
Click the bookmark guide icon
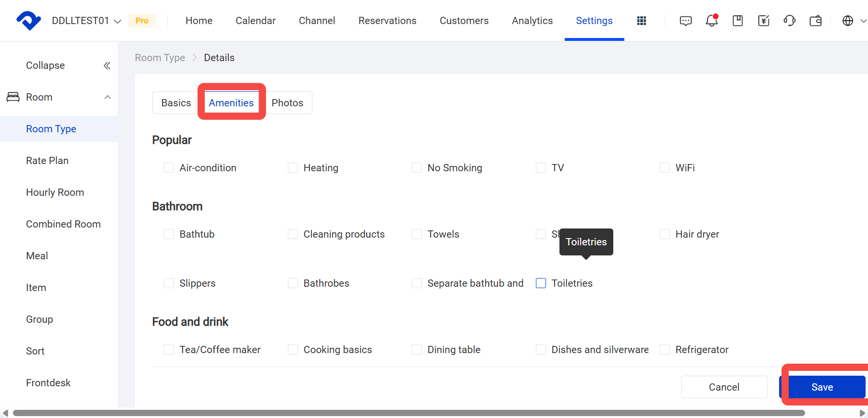(x=738, y=21)
